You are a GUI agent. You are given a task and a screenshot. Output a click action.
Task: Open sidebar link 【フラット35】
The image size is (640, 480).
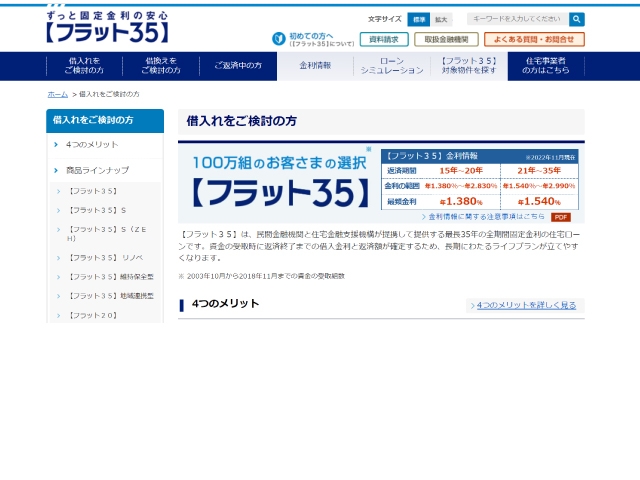click(93, 191)
